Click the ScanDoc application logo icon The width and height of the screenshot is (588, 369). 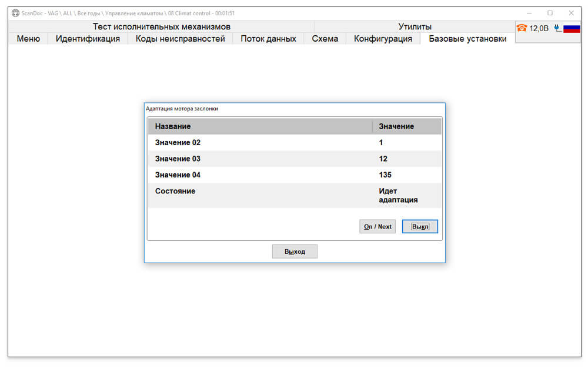point(15,13)
